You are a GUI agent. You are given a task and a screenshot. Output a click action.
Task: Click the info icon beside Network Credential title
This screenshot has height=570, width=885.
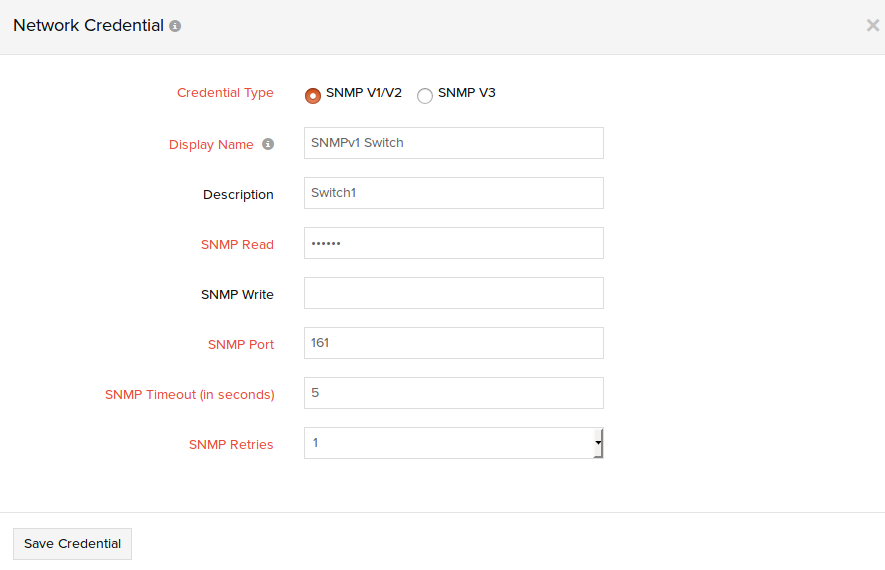click(x=175, y=26)
